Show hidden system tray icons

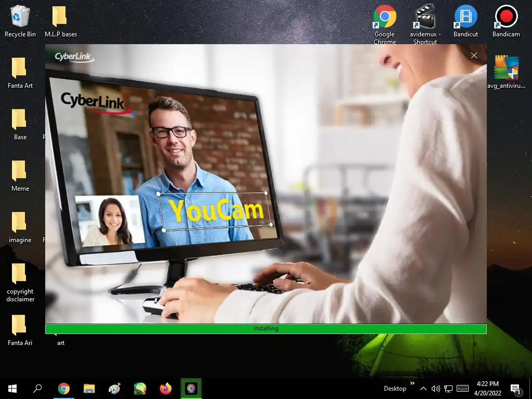(423, 389)
